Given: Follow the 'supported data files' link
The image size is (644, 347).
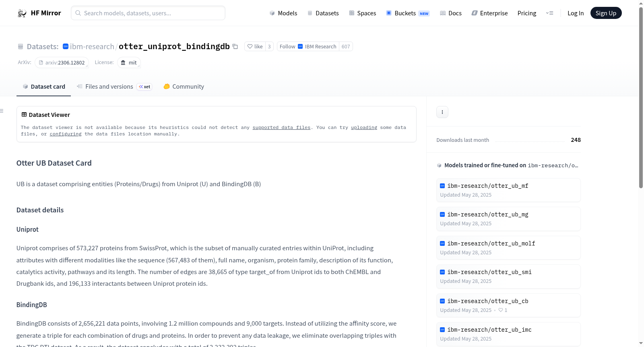Looking at the screenshot, I should click(281, 127).
